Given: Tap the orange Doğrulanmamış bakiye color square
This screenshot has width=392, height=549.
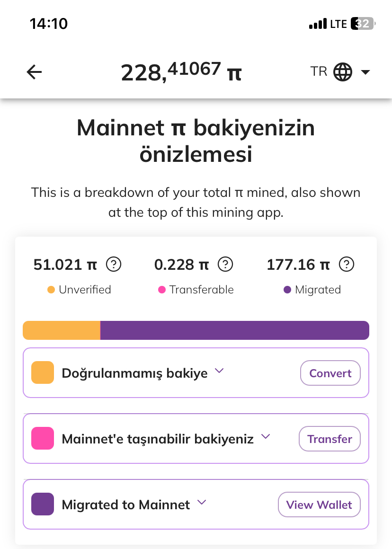Looking at the screenshot, I should tap(43, 372).
